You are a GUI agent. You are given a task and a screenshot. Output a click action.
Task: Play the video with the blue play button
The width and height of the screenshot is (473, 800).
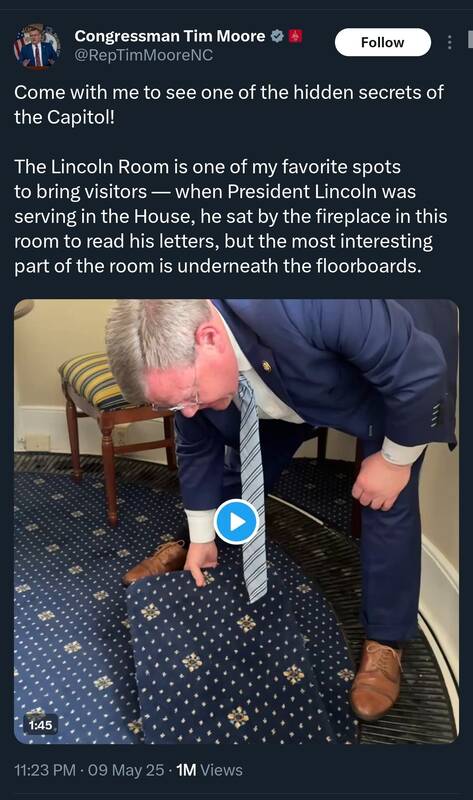[x=236, y=521]
